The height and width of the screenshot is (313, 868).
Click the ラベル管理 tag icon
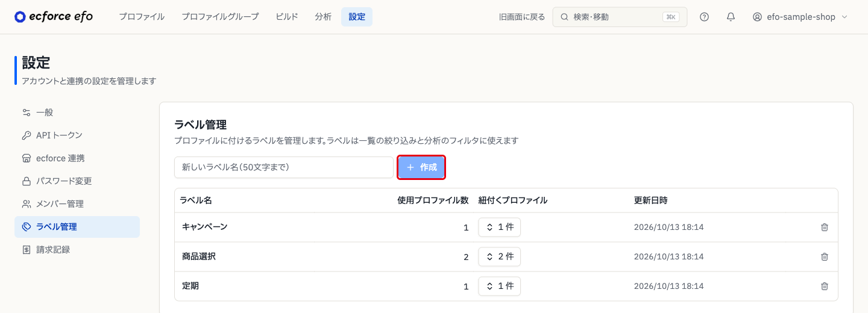[26, 227]
